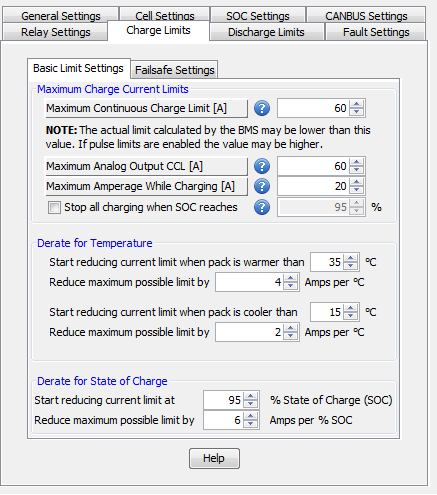Increase warm derate Amps per °C
Screen dimensions: 437x495
(291, 278)
